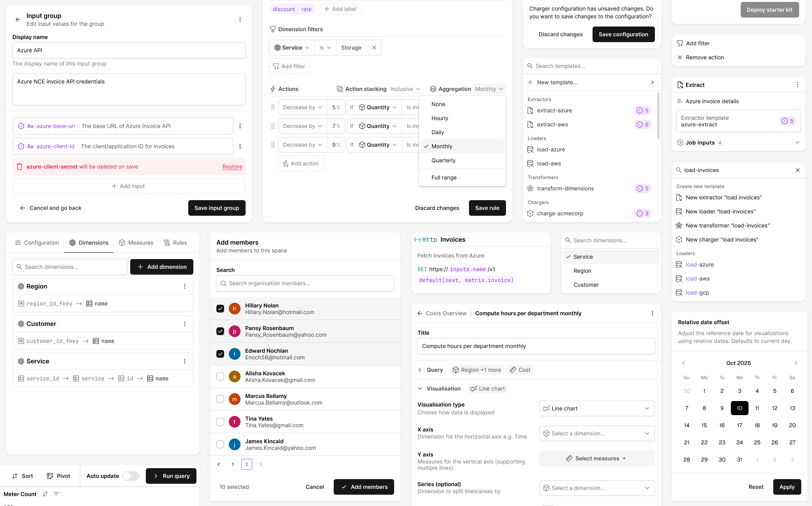
Task: Toggle the Auto update switch
Action: point(131,476)
